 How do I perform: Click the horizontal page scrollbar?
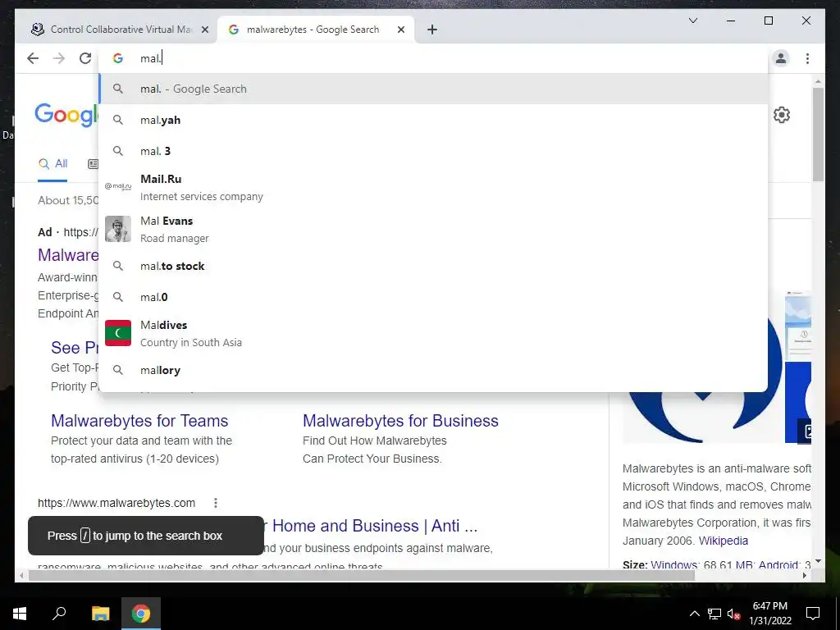362,575
